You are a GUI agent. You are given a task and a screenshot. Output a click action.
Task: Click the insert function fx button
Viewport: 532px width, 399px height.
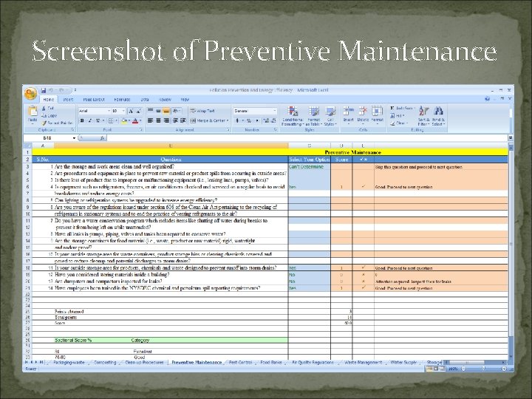point(102,138)
